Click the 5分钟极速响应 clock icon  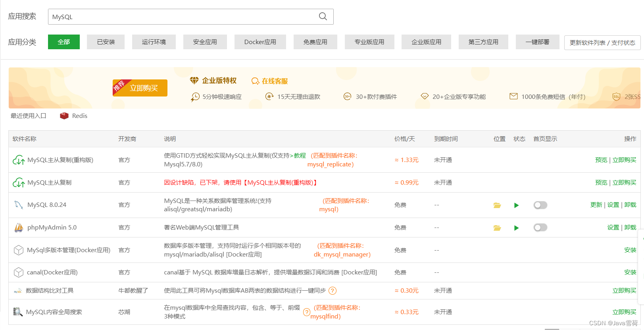coord(195,97)
